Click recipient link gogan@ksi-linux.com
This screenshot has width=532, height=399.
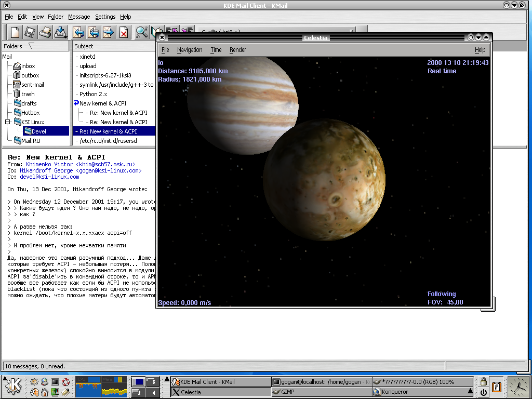81,170
